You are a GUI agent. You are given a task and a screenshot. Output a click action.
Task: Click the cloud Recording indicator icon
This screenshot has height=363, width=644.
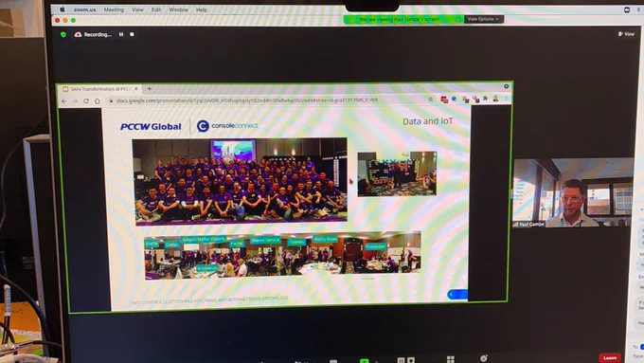tap(78, 34)
